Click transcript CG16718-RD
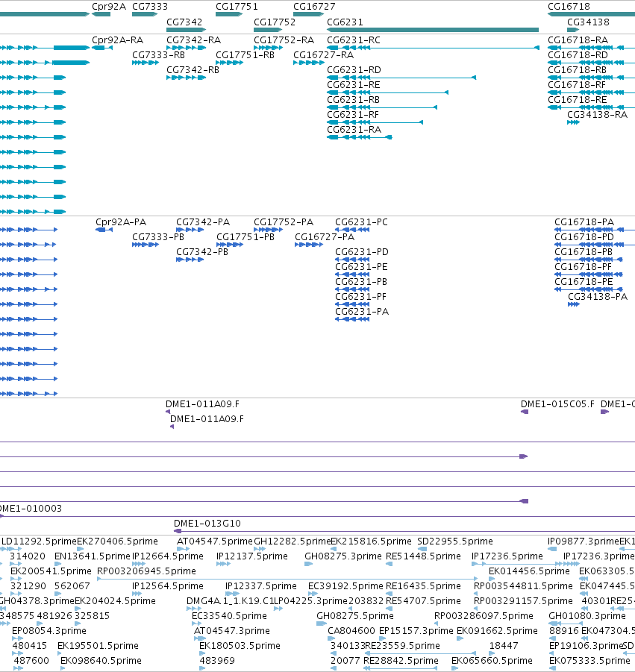The height and width of the screenshot is (672, 635). [x=578, y=55]
